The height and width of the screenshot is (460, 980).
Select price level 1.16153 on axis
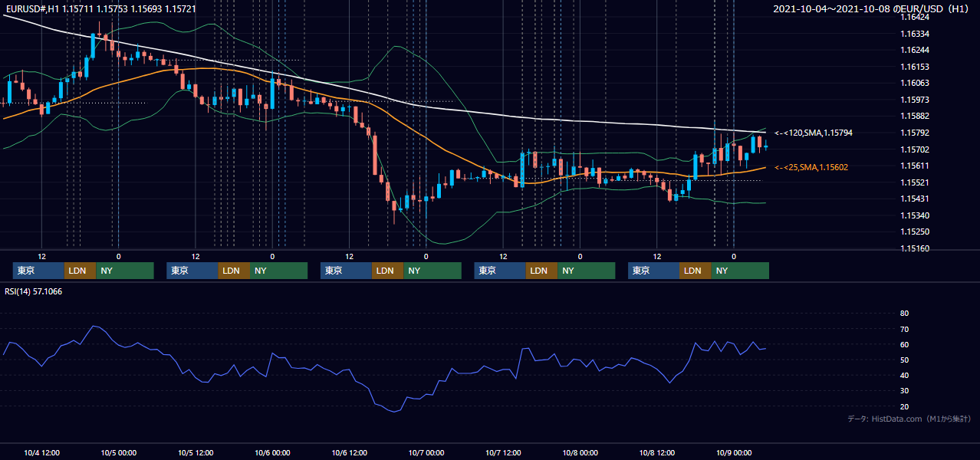[x=914, y=67]
